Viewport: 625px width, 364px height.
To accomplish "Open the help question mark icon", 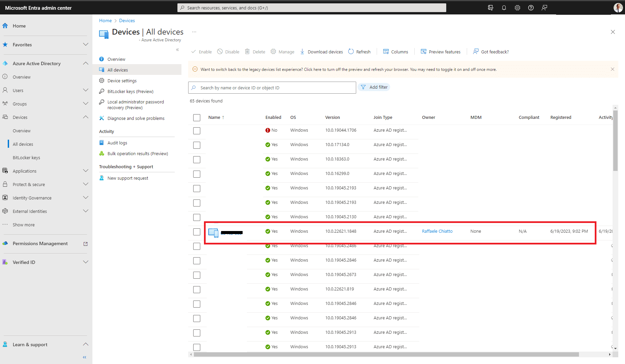I will pos(531,8).
